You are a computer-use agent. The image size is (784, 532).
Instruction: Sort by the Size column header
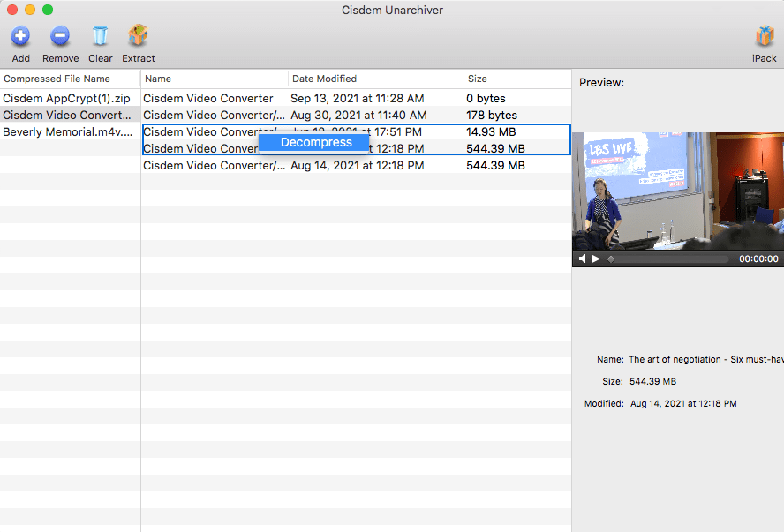coord(516,79)
